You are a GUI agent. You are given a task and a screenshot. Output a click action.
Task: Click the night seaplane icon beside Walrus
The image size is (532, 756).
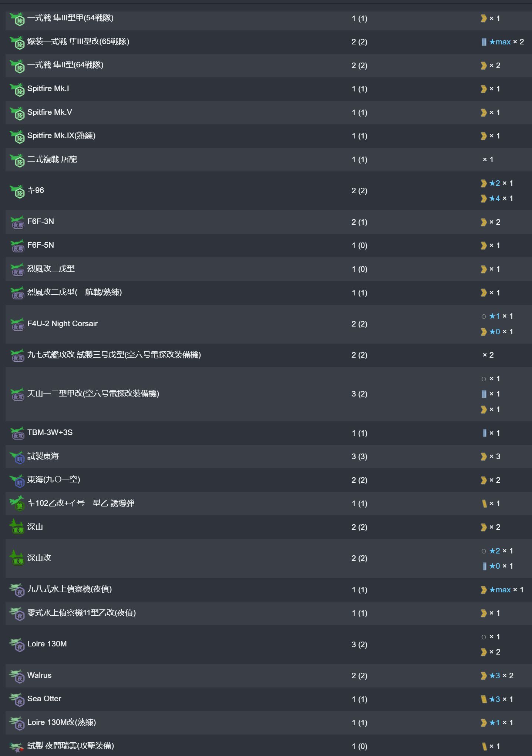click(x=17, y=676)
